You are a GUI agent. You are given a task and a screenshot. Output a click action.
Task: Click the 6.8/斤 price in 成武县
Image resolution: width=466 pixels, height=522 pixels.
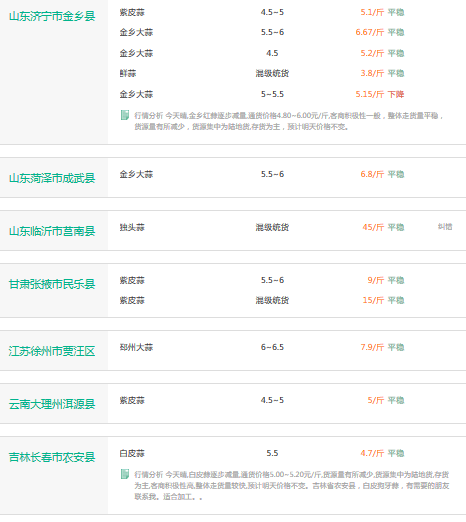pyautogui.click(x=372, y=174)
